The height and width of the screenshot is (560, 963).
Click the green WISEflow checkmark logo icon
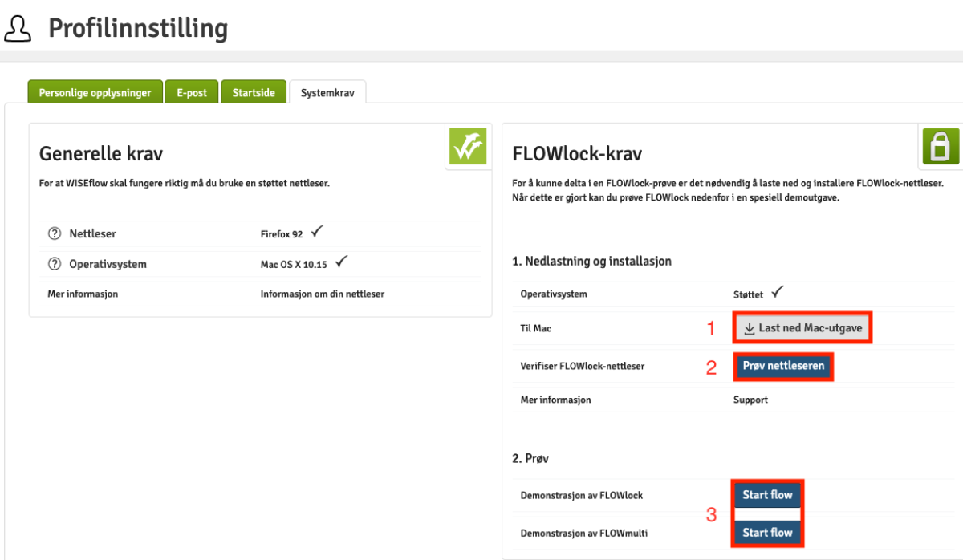467,146
